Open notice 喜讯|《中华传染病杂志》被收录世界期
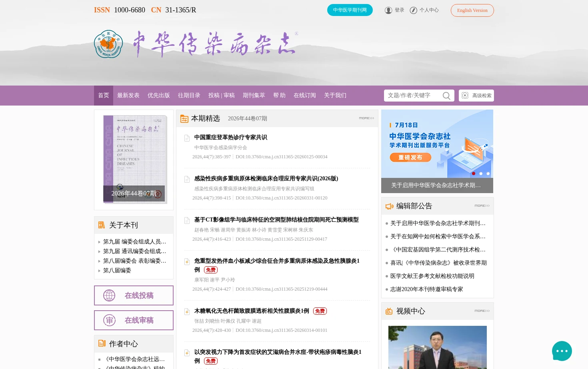588x369 pixels. click(438, 263)
